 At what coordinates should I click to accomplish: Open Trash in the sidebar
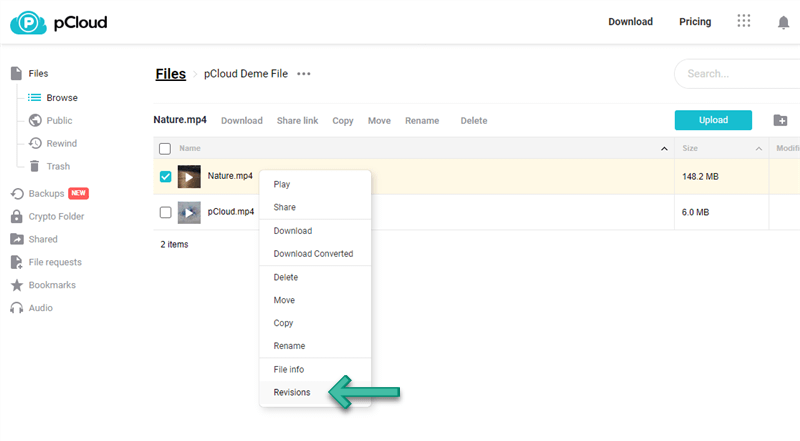(x=58, y=166)
